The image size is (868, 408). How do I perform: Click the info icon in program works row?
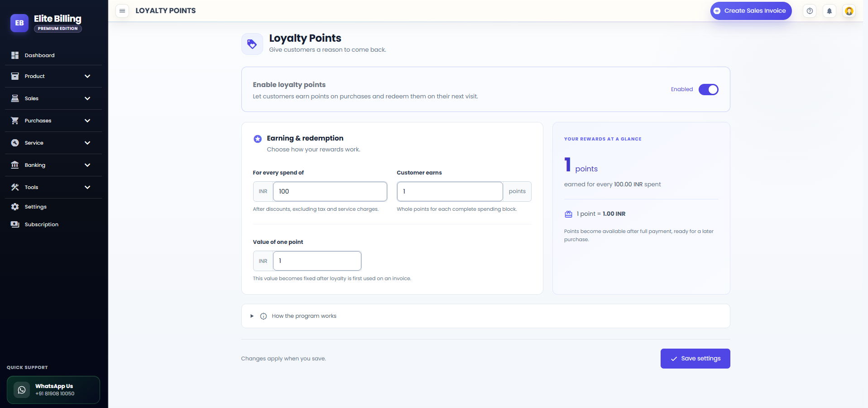click(264, 316)
